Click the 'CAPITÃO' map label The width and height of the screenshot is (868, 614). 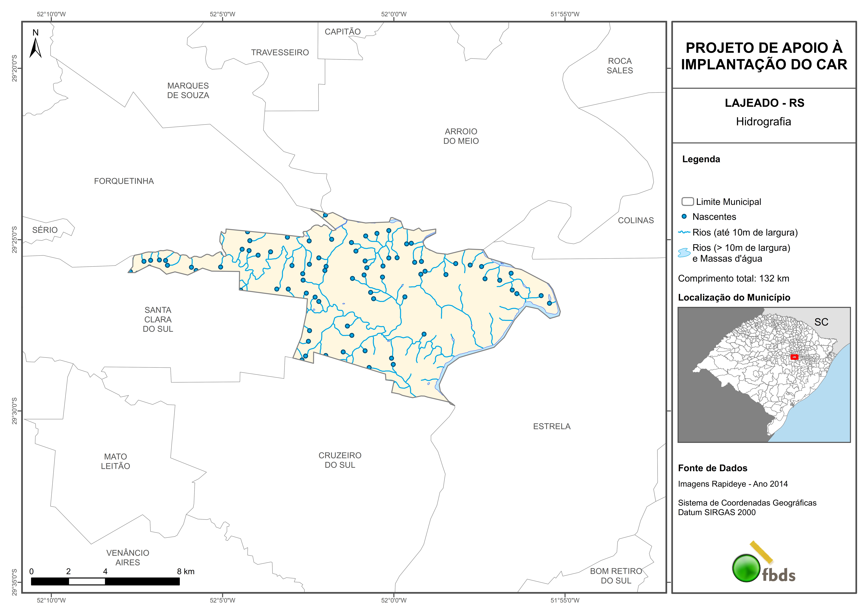click(x=343, y=32)
